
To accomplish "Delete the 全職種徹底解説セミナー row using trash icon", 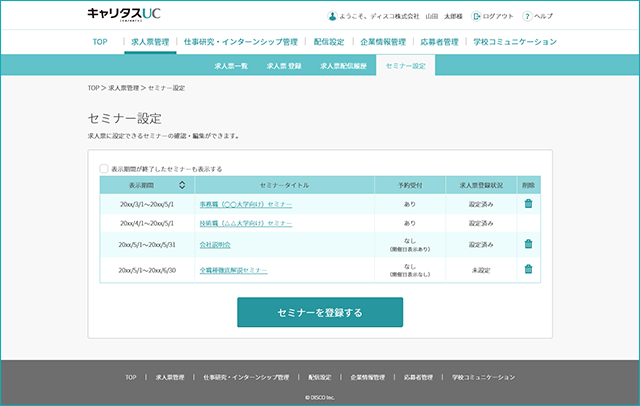I will [528, 269].
